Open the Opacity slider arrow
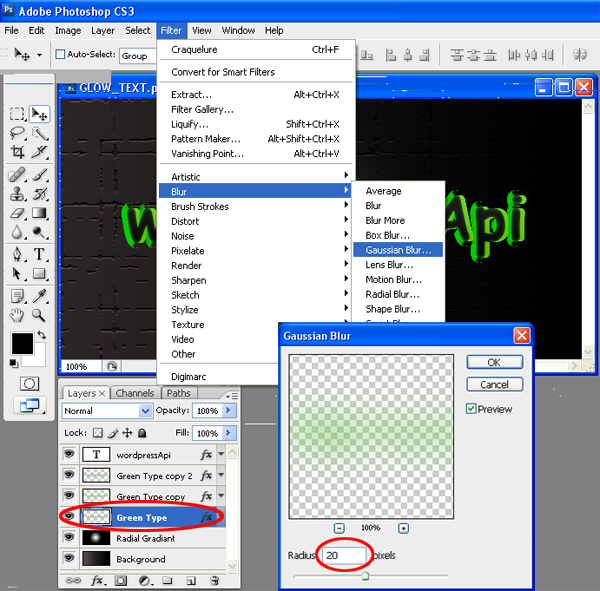 229,410
